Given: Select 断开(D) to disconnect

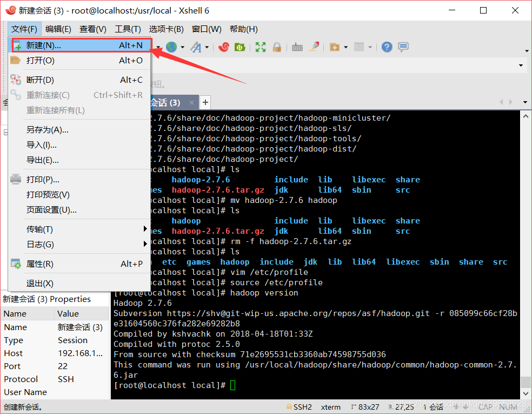Looking at the screenshot, I should pos(79,80).
